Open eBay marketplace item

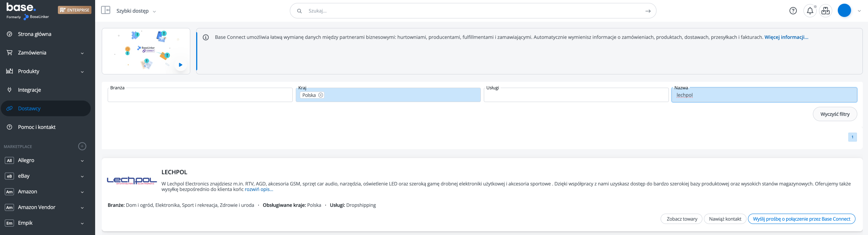tap(24, 176)
